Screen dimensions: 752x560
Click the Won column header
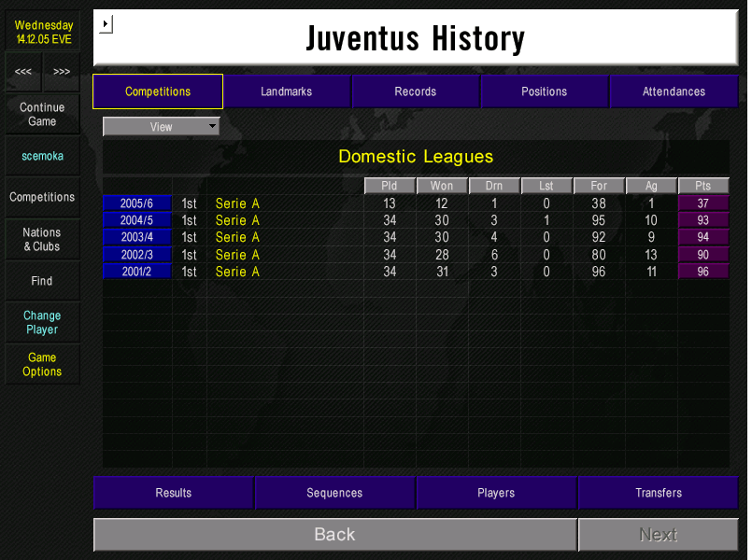click(442, 186)
